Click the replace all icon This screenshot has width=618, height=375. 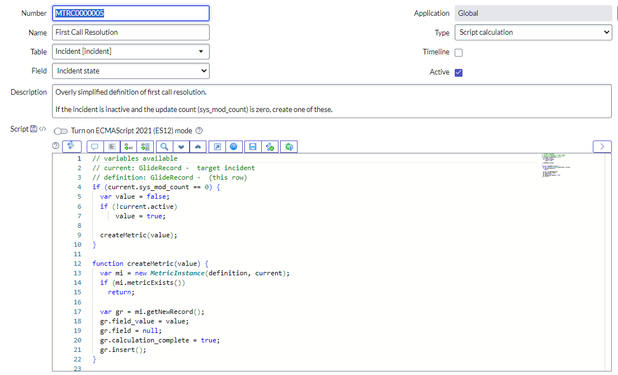[145, 147]
